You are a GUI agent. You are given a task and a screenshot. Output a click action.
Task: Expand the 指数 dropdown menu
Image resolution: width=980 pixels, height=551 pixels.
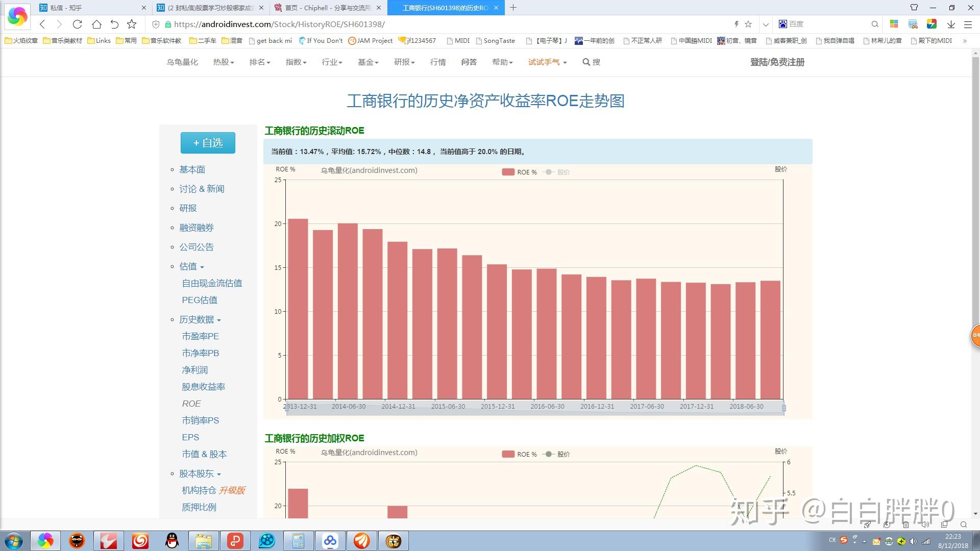[x=296, y=62]
